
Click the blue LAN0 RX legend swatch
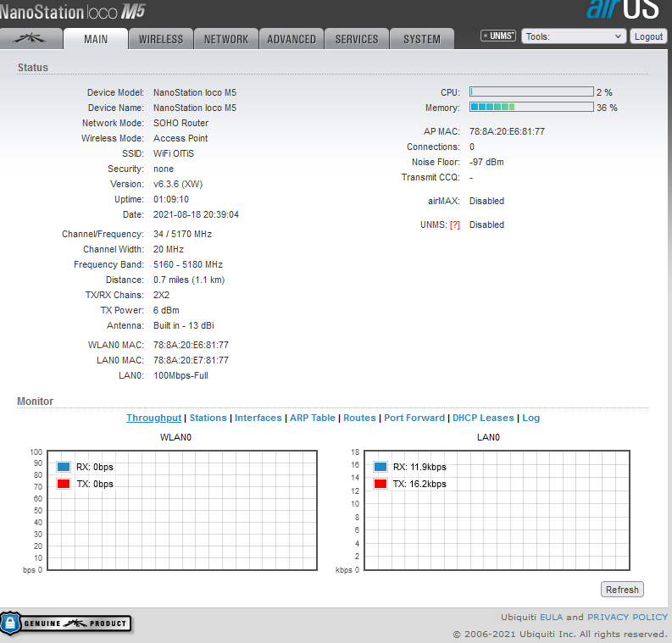(380, 467)
